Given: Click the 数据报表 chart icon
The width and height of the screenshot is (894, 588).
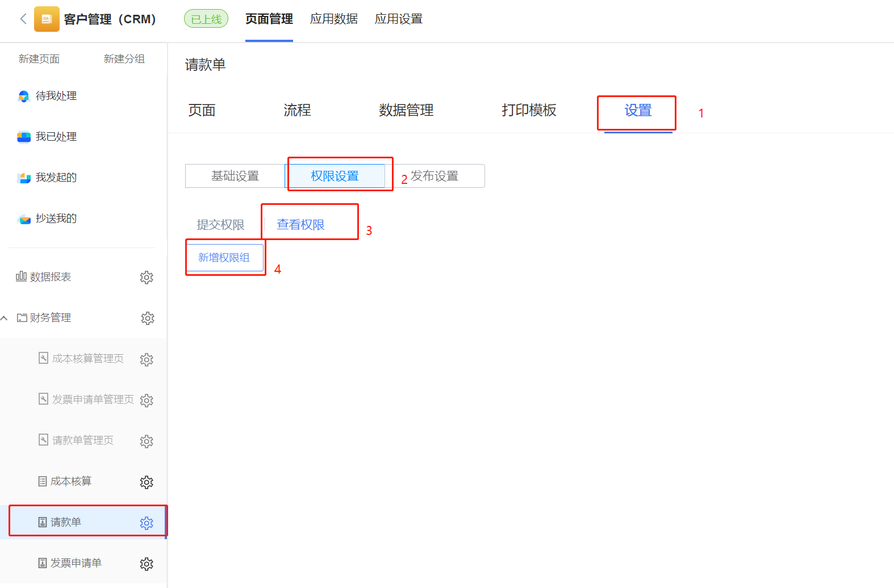Looking at the screenshot, I should click(x=21, y=276).
